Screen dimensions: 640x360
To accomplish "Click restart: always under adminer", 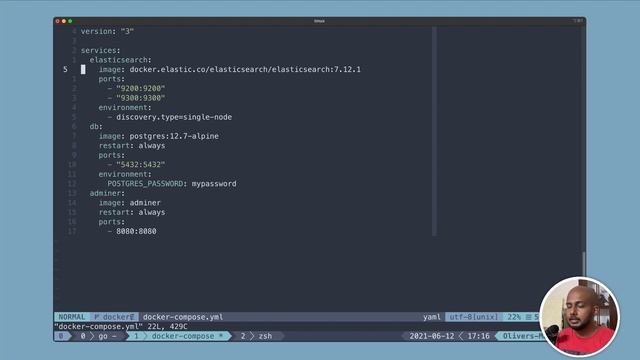I will pyautogui.click(x=132, y=212).
